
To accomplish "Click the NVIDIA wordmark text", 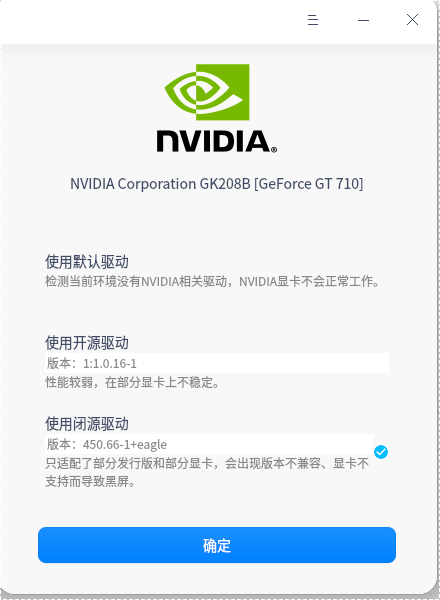I will [214, 142].
